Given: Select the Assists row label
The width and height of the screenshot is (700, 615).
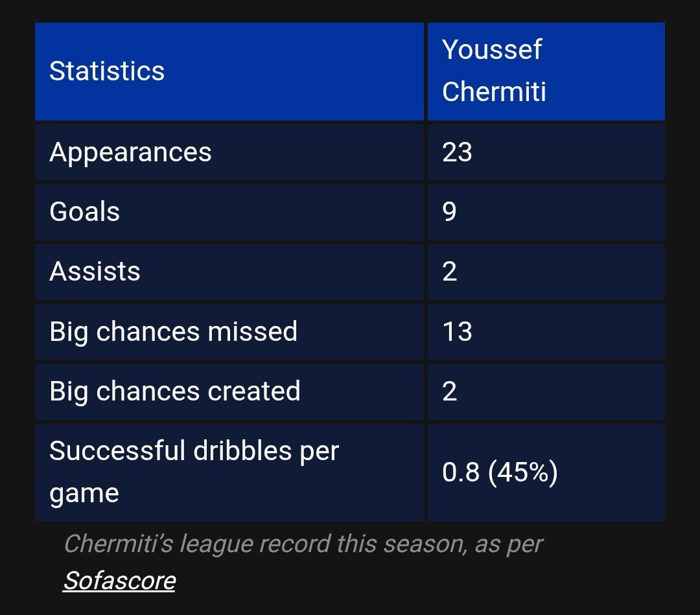Looking at the screenshot, I should 95,272.
